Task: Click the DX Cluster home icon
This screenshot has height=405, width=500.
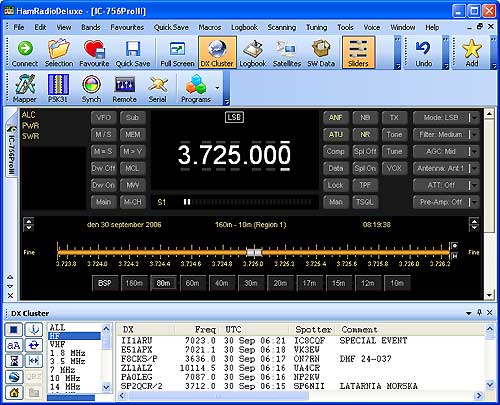Action: click(14, 393)
